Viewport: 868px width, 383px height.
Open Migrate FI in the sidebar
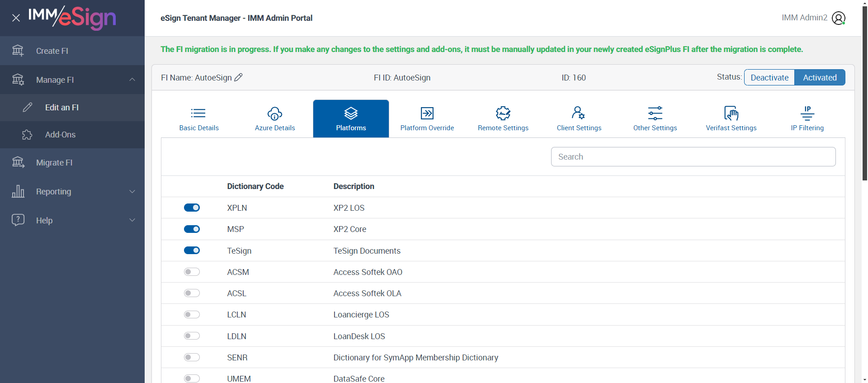(x=72, y=163)
